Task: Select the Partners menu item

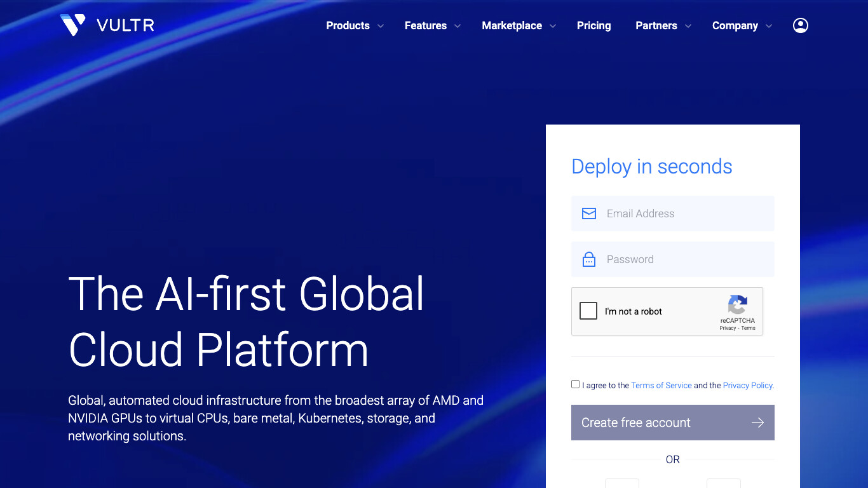Action: click(x=656, y=25)
